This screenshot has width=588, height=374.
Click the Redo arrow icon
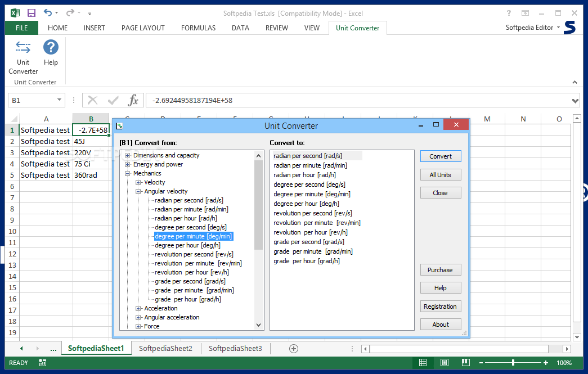tap(70, 13)
